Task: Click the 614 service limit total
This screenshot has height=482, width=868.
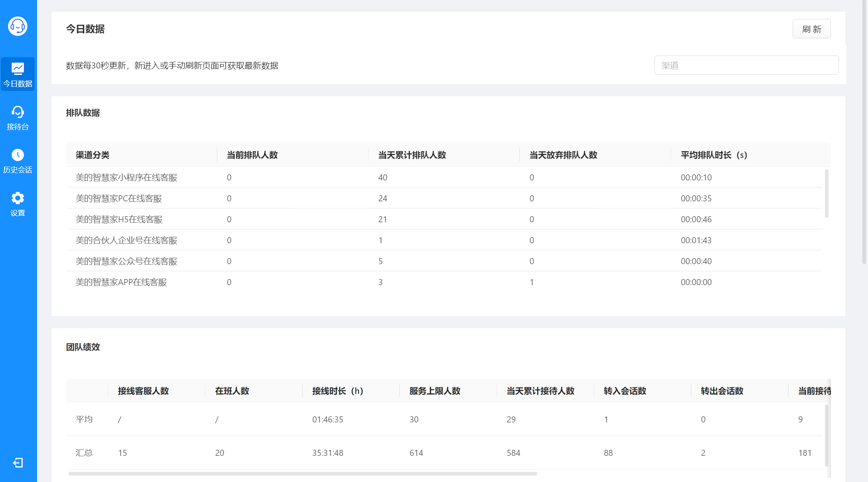Action: (x=416, y=453)
